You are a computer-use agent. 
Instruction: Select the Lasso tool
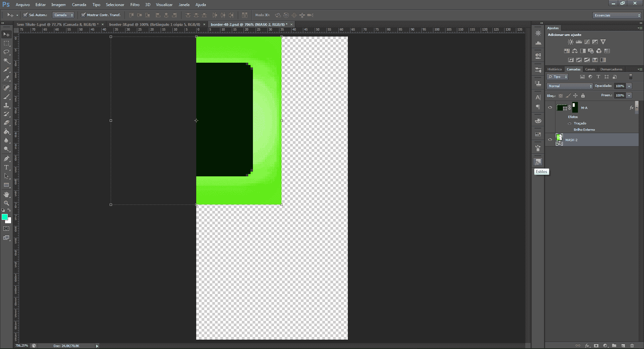pos(6,52)
